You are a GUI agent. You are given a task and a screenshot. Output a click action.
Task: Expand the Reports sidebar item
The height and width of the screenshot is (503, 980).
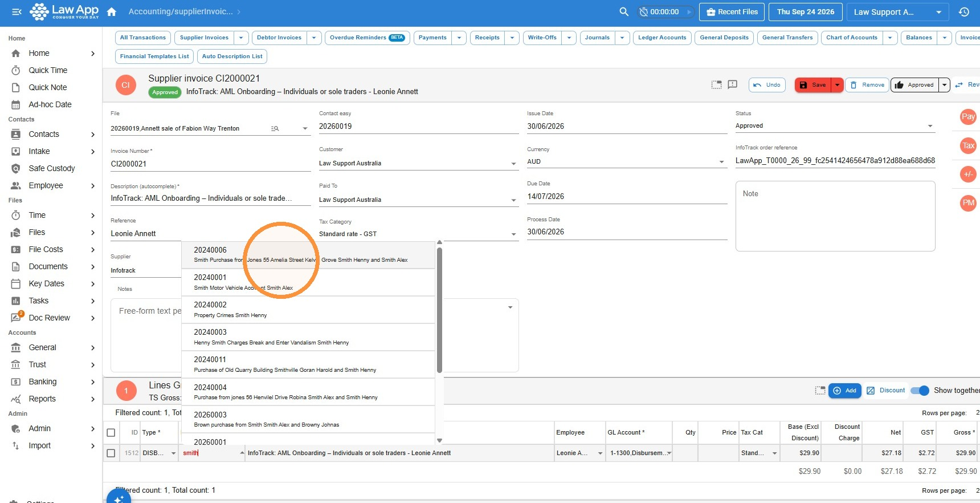pyautogui.click(x=92, y=399)
